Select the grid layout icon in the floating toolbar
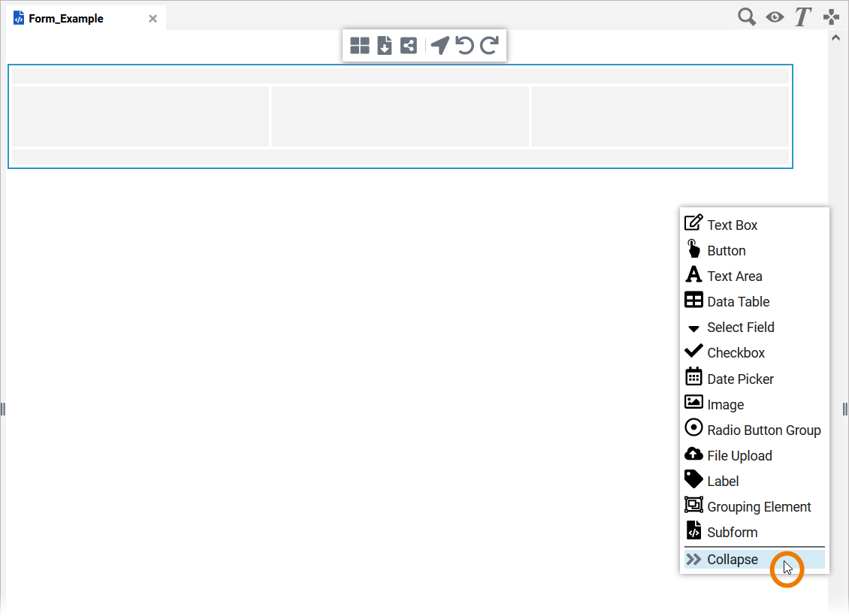This screenshot has height=616, width=849. (x=360, y=45)
